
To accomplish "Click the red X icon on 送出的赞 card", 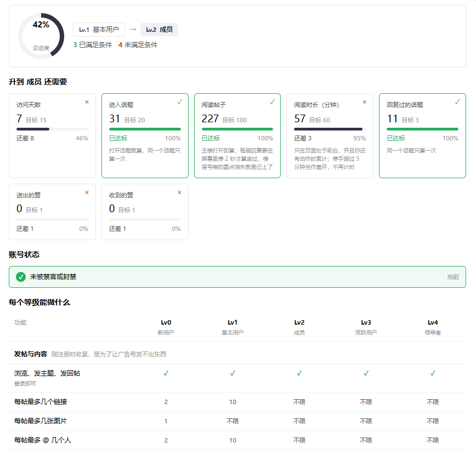I will coord(87,192).
